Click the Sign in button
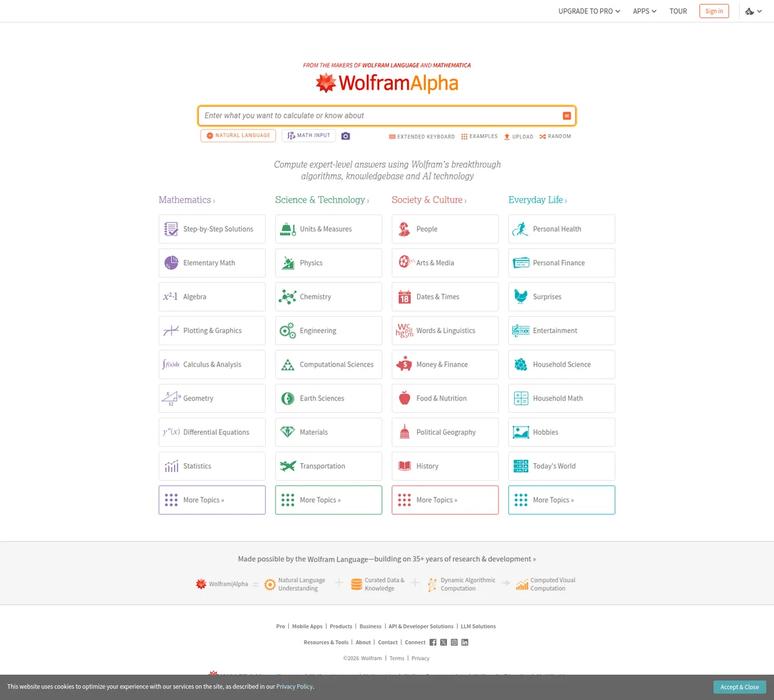The width and height of the screenshot is (774, 700). tap(713, 11)
